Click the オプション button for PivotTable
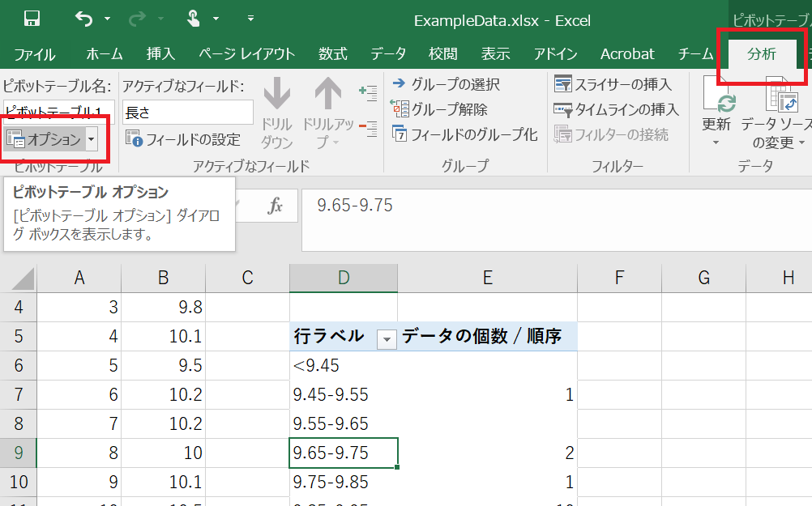Image resolution: width=812 pixels, height=506 pixels. (x=44, y=139)
